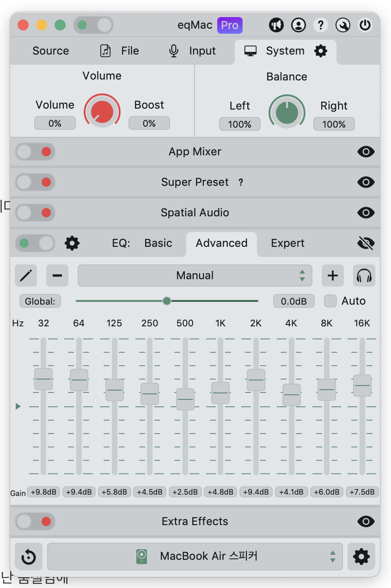
Task: Toggle the main eqMac power switch
Action: pos(93,25)
